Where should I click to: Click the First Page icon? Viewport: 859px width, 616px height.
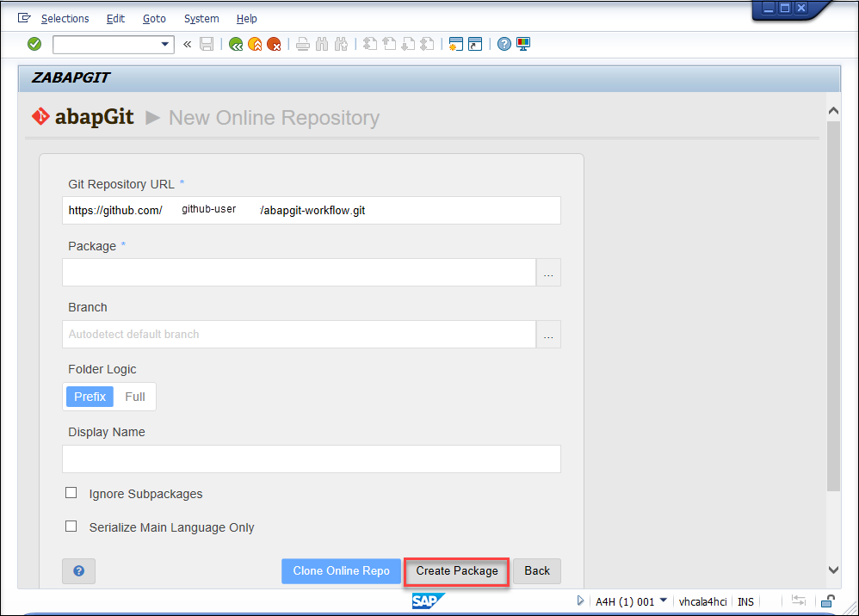tap(370, 45)
